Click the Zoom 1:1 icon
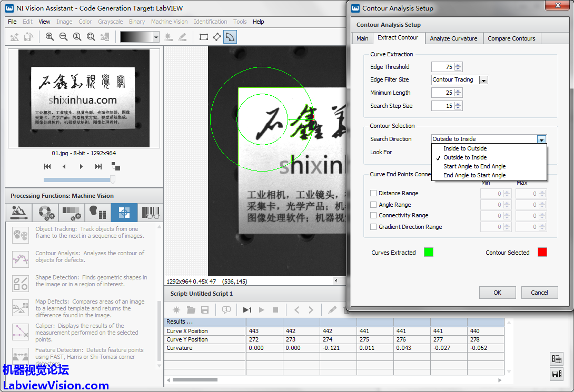 click(77, 36)
